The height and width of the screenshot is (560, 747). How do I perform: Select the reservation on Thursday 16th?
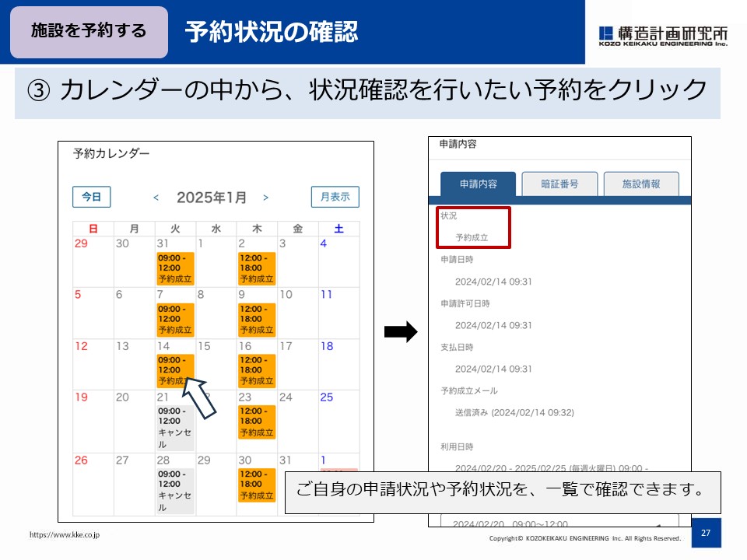click(x=257, y=370)
